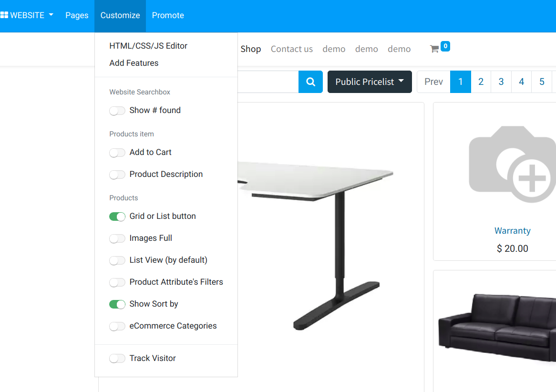The image size is (556, 392).
Task: Open the Warranty product link
Action: click(x=513, y=231)
